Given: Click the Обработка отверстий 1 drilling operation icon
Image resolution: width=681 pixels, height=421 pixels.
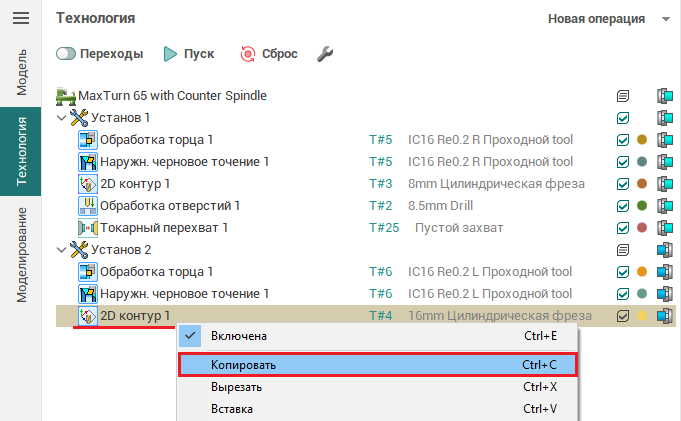Looking at the screenshot, I should [87, 206].
